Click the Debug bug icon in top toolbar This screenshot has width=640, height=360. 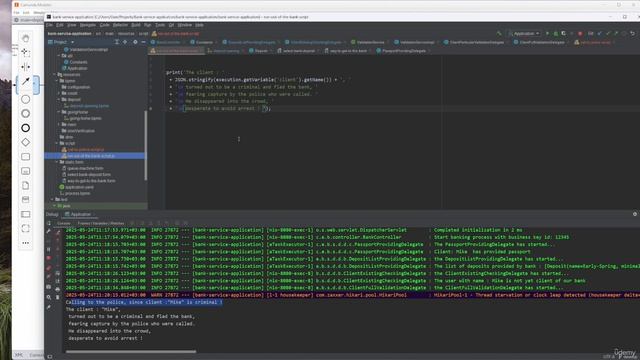coord(556,33)
